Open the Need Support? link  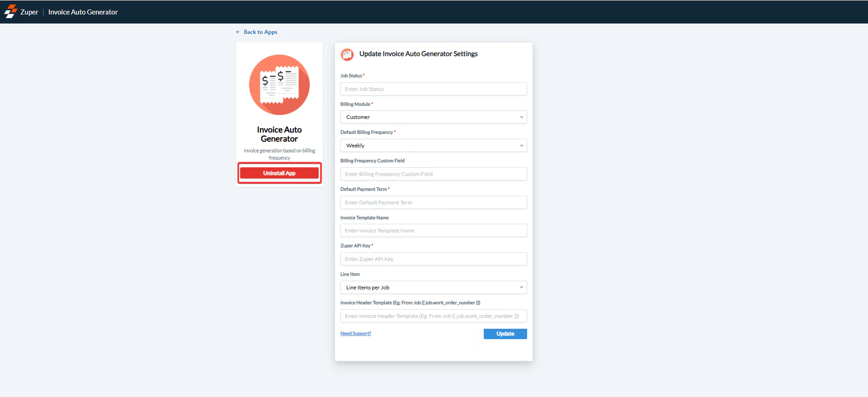(356, 334)
